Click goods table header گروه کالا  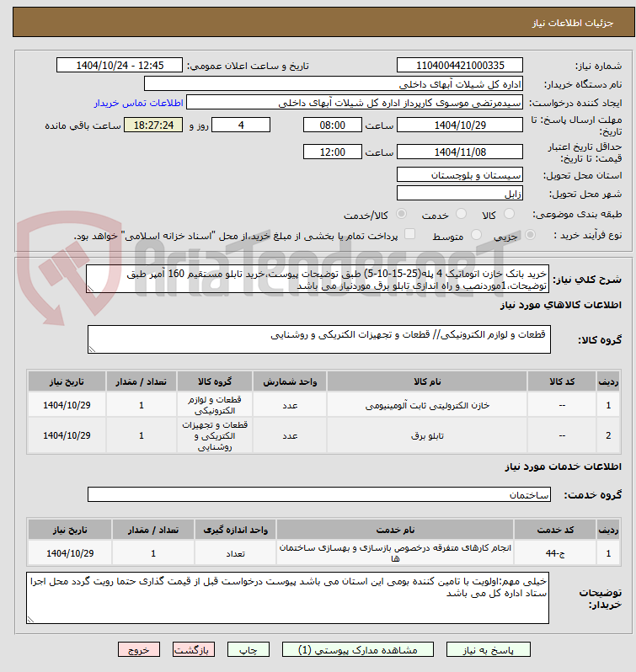click(215, 381)
